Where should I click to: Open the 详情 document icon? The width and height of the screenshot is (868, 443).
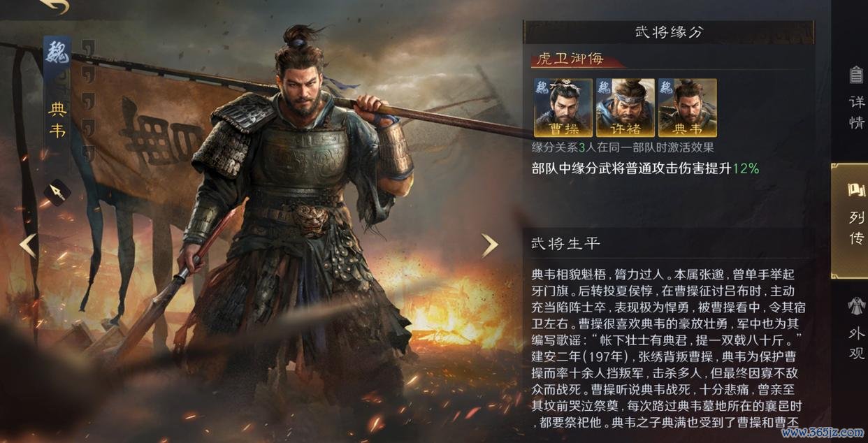coord(856,74)
